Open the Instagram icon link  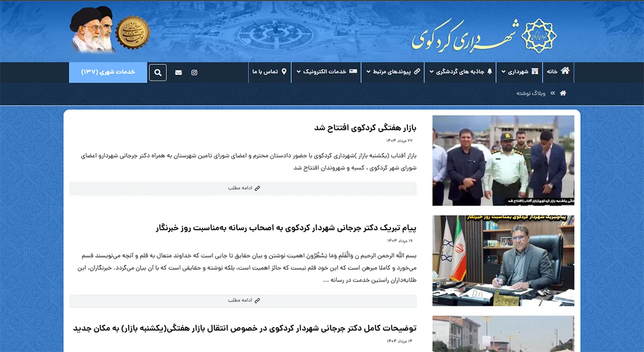(x=194, y=72)
